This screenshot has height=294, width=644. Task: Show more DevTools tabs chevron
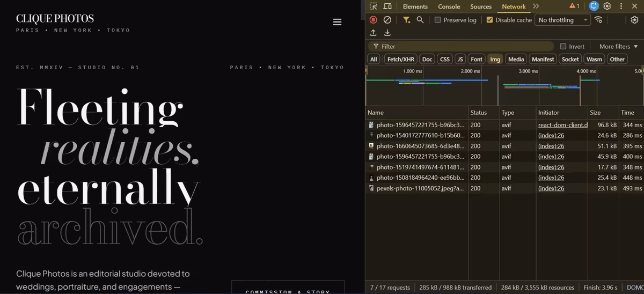(x=536, y=6)
